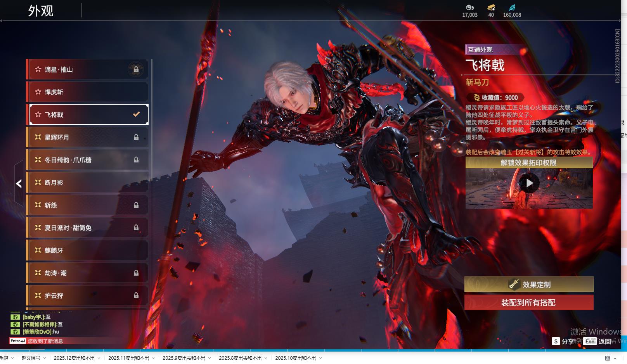Click the cross icon beside 护云狩
This screenshot has width=627, height=364.
(38, 295)
